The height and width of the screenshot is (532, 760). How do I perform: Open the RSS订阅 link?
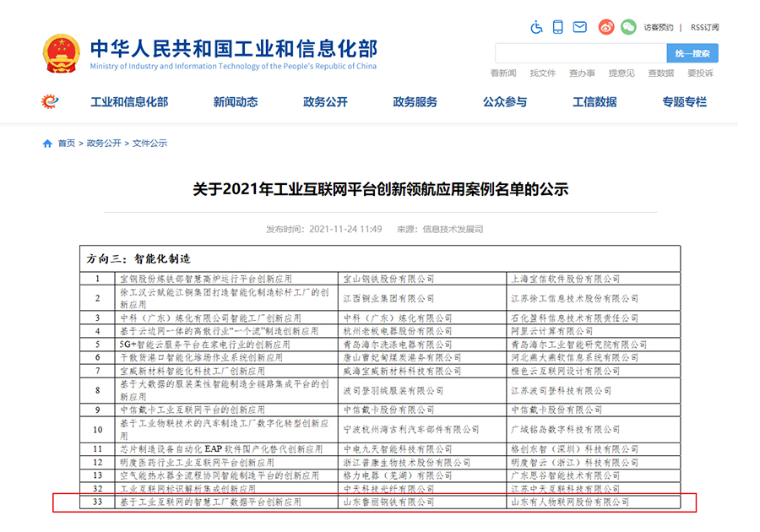coord(704,27)
